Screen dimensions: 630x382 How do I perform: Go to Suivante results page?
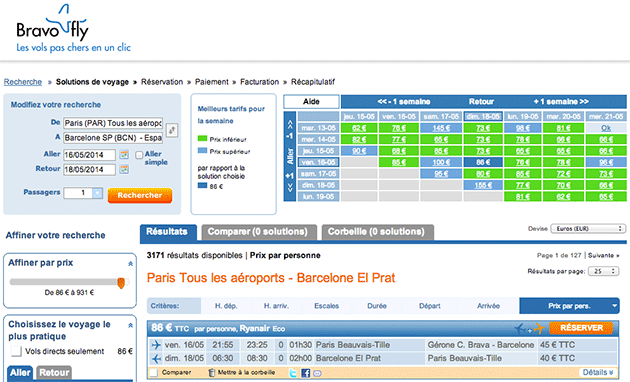[603, 255]
